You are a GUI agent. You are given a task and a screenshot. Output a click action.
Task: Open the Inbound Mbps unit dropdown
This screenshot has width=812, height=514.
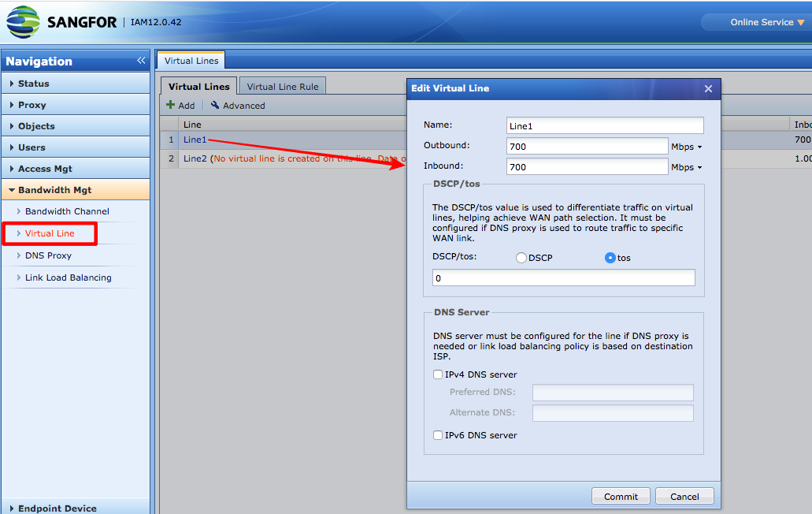pyautogui.click(x=687, y=167)
